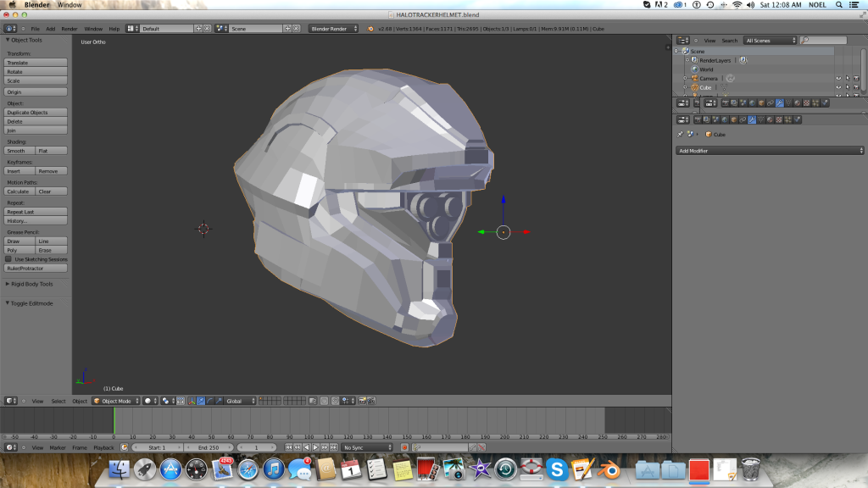
Task: Open Object Data tab in lower properties row
Action: pos(760,119)
